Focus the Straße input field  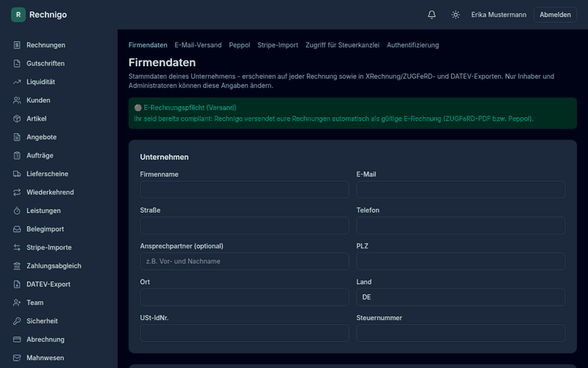[245, 225]
